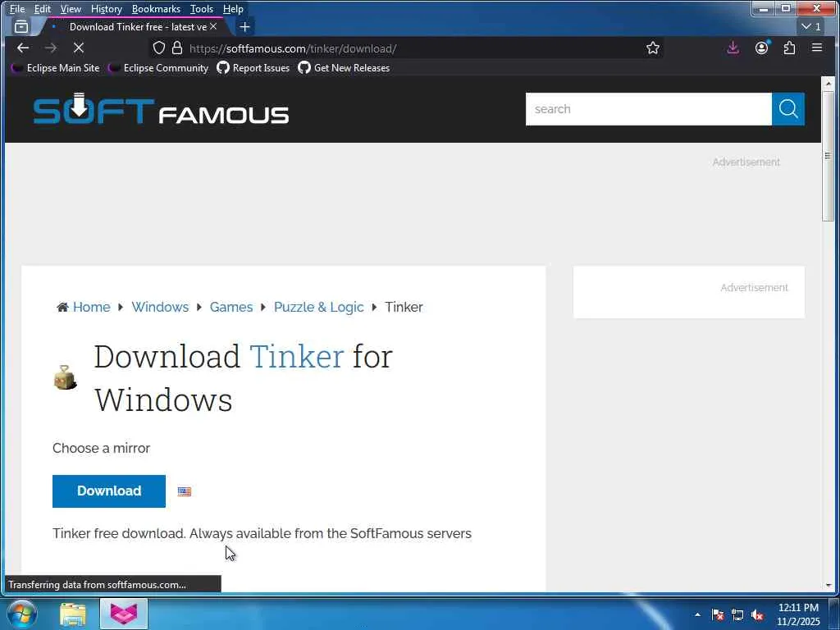Open a new tab with plus

(244, 27)
